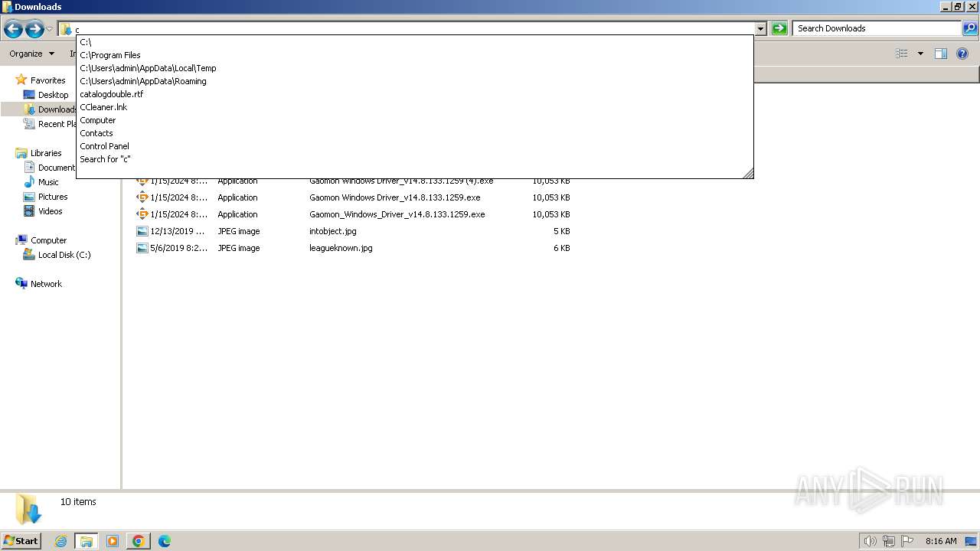Click the network tray icon
Screen dimensions: 980x551
coord(889,541)
